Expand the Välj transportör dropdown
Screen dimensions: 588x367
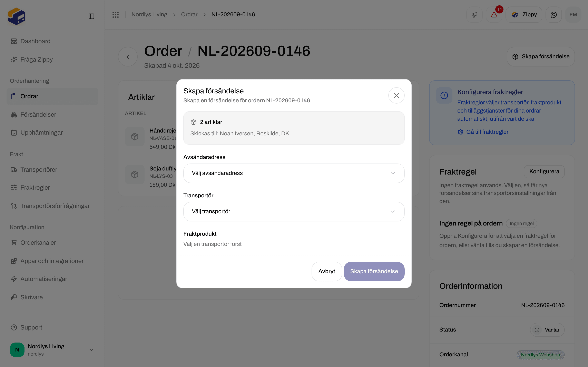coord(294,211)
